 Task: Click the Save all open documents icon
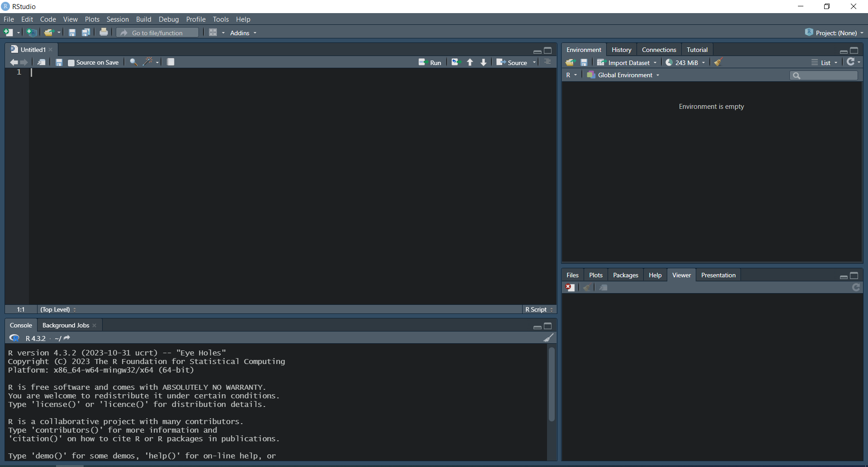86,33
